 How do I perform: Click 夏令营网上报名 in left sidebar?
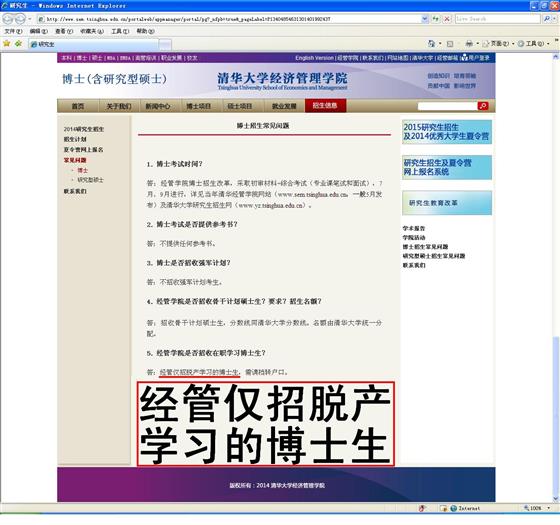[84, 150]
